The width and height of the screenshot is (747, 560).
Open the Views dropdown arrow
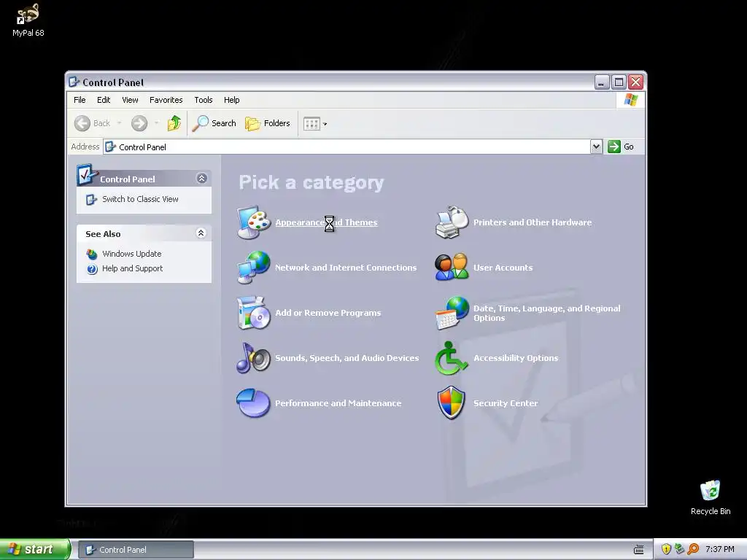click(x=325, y=124)
